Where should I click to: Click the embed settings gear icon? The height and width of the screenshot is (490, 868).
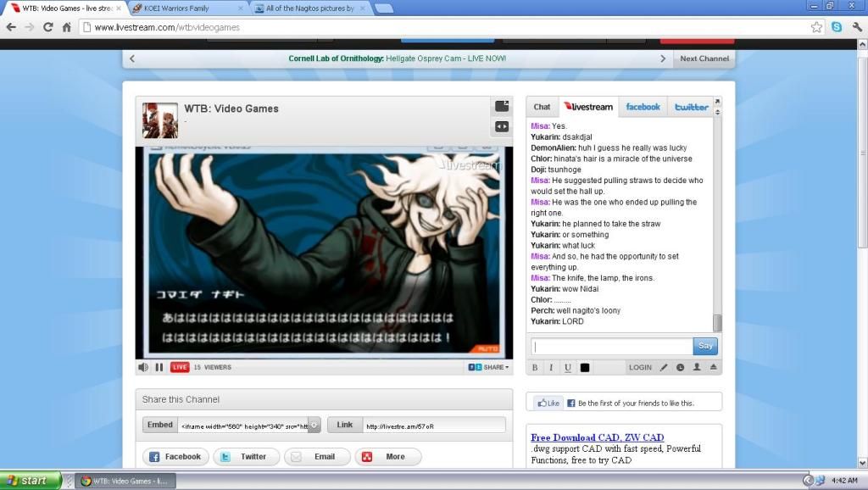click(314, 425)
